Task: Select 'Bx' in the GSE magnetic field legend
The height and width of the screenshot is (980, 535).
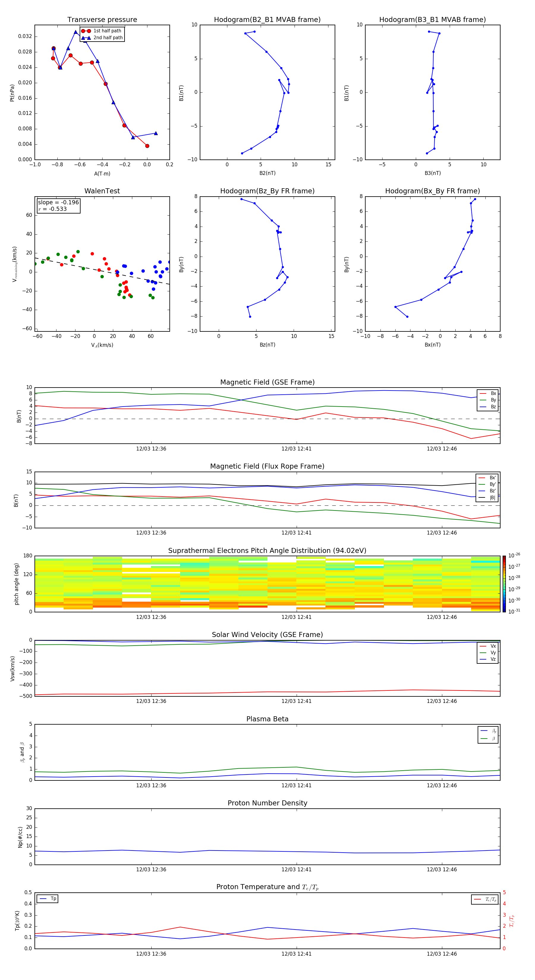Action: coord(488,393)
